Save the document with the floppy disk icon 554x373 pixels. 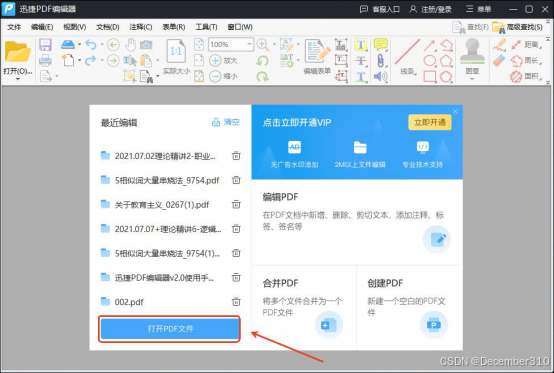pyautogui.click(x=45, y=45)
